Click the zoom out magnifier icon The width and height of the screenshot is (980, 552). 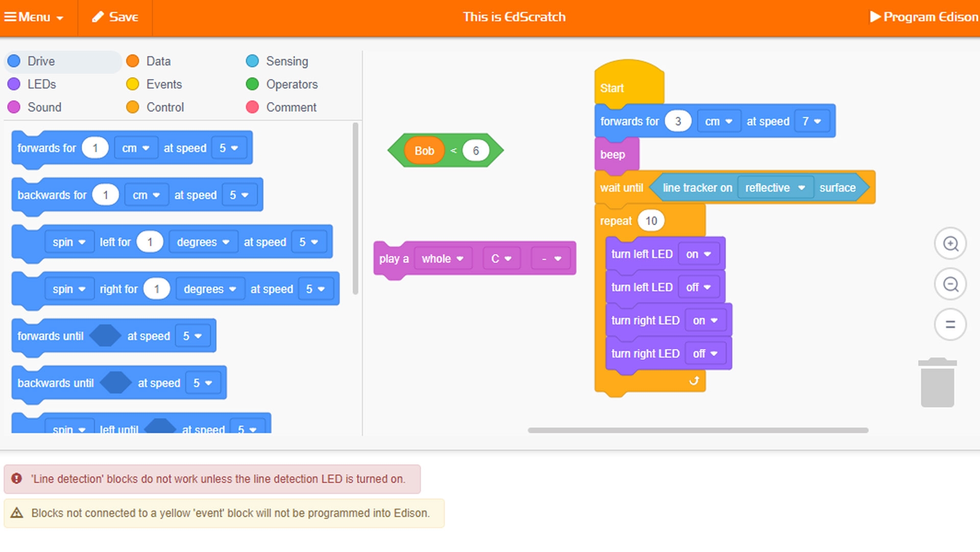pyautogui.click(x=950, y=284)
